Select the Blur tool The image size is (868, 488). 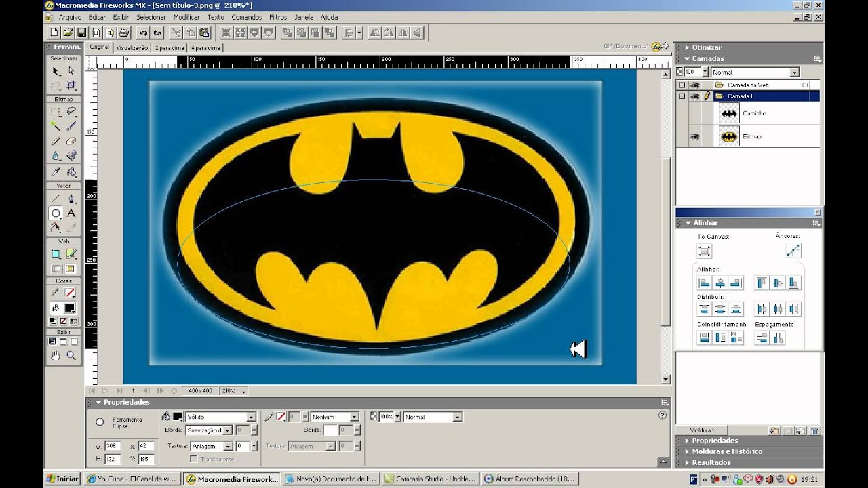[x=56, y=156]
